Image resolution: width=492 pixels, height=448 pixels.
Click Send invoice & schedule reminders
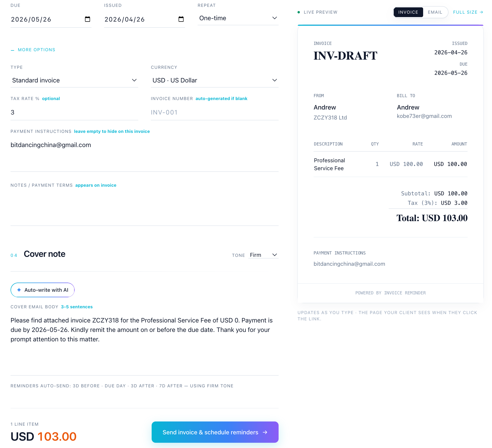215,432
